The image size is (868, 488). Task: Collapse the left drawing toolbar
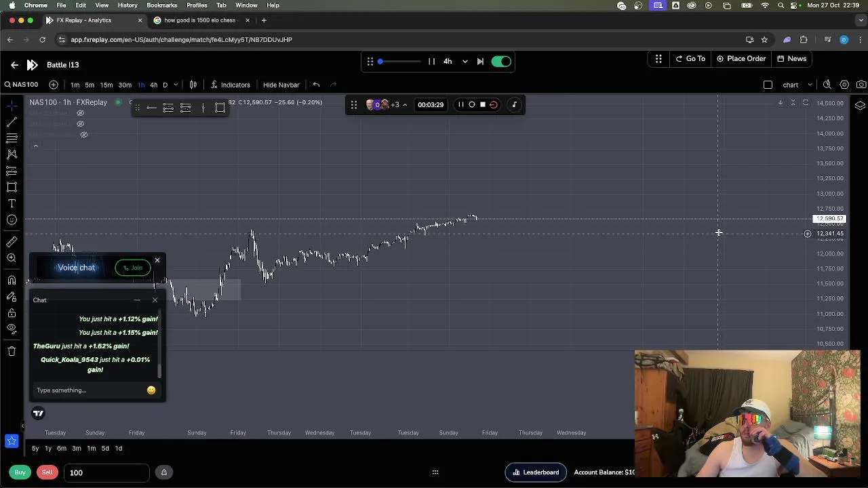(x=22, y=426)
